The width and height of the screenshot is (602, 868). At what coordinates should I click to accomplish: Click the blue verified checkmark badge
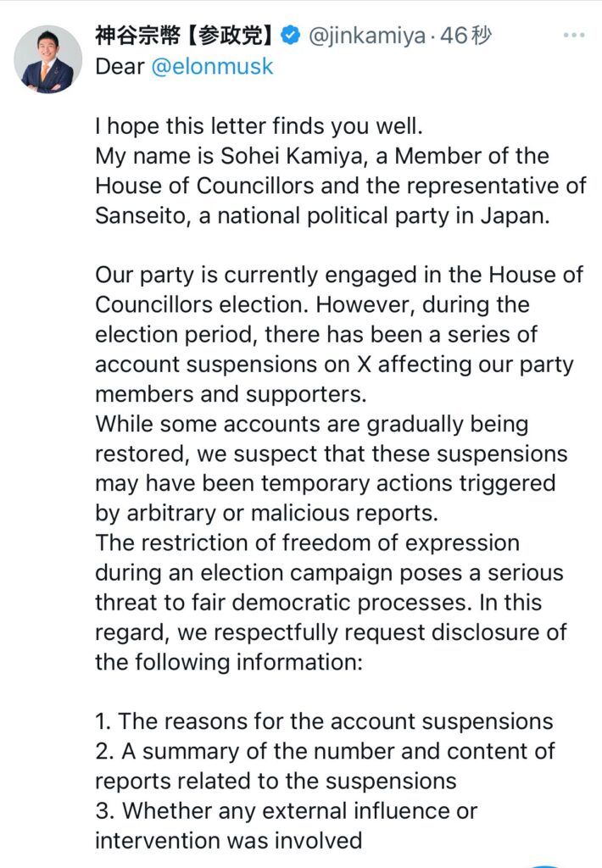291,36
